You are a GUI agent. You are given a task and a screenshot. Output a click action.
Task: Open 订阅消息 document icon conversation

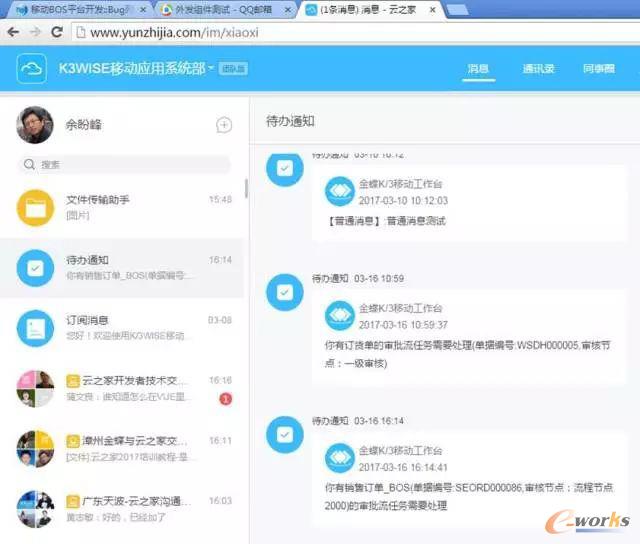coord(36,329)
